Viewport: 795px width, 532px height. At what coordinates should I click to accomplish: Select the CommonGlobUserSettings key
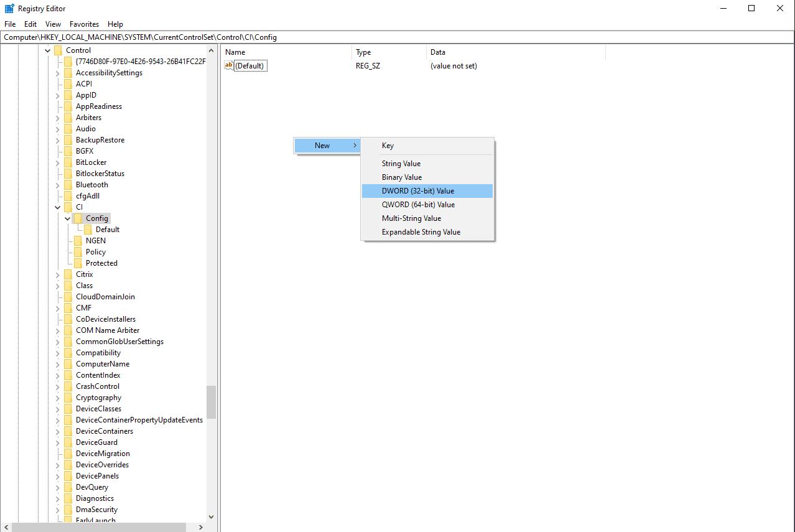pyautogui.click(x=119, y=342)
